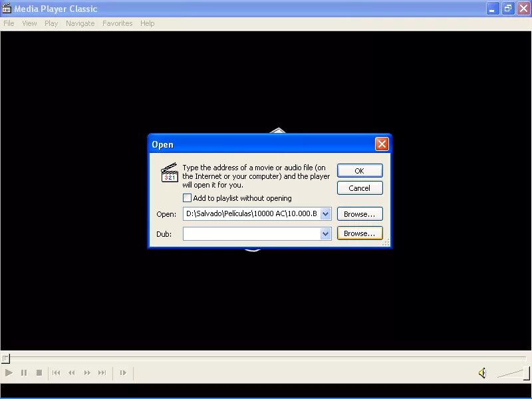Viewport: 532px width, 399px height.
Task: Open the View menu
Action: 29,23
